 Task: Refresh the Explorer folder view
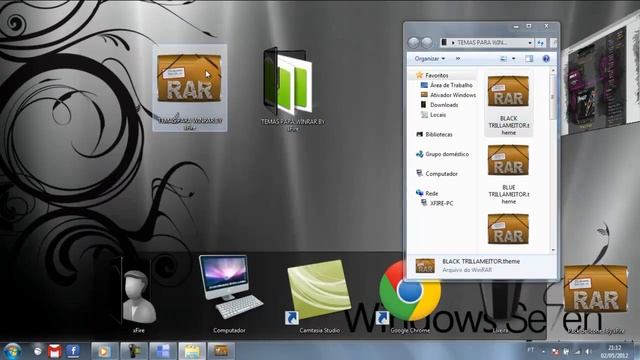(x=540, y=42)
